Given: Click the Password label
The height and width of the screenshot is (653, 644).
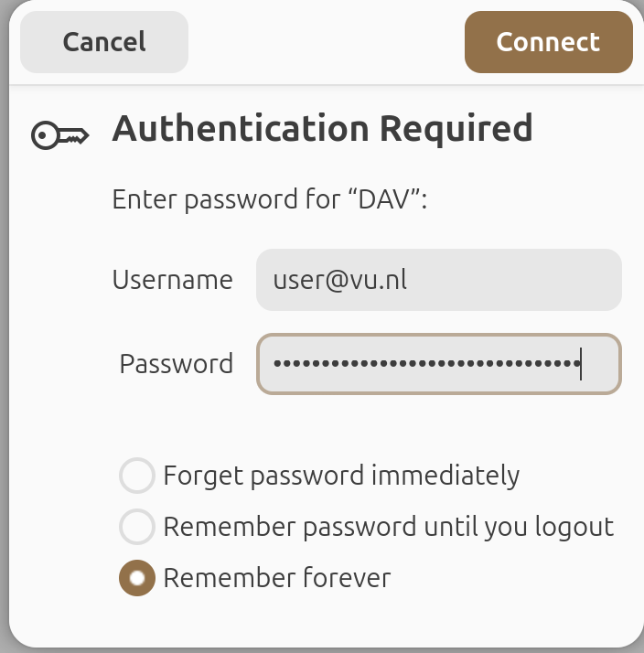Looking at the screenshot, I should click(x=176, y=364).
